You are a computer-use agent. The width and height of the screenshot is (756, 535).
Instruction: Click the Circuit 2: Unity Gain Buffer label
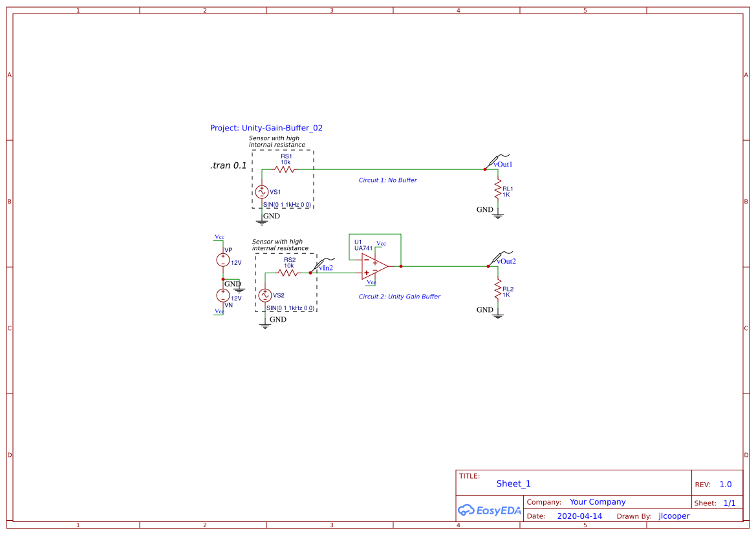click(x=399, y=296)
